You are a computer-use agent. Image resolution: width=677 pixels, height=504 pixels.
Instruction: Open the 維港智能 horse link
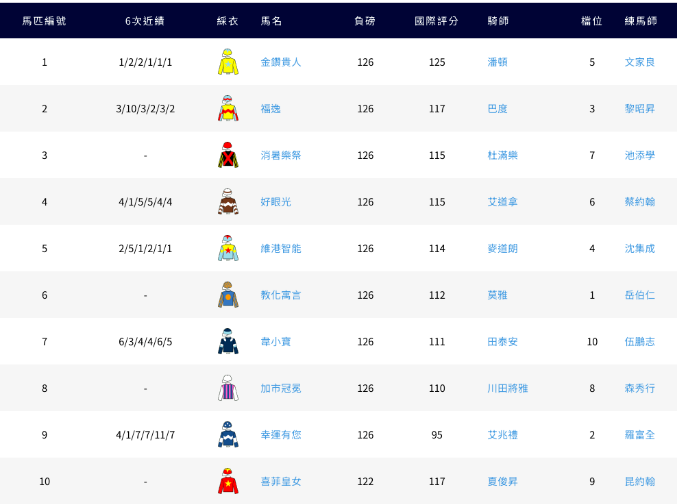click(x=280, y=249)
